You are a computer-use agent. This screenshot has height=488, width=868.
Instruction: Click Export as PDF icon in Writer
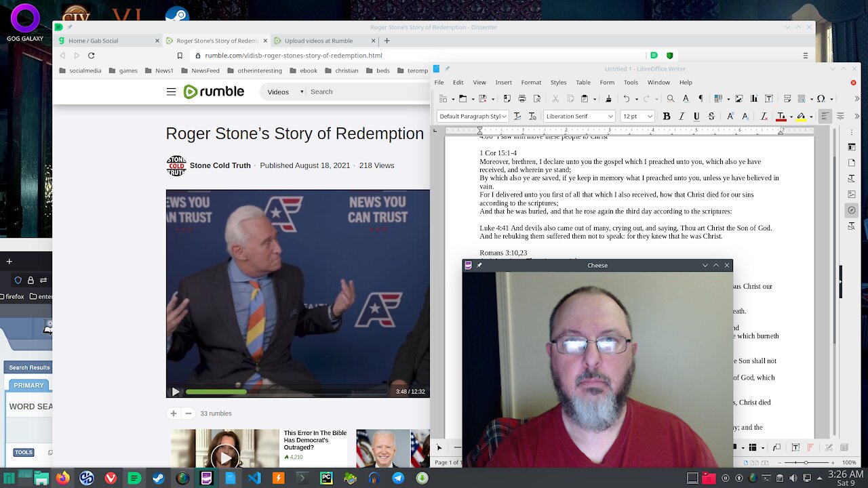(506, 99)
